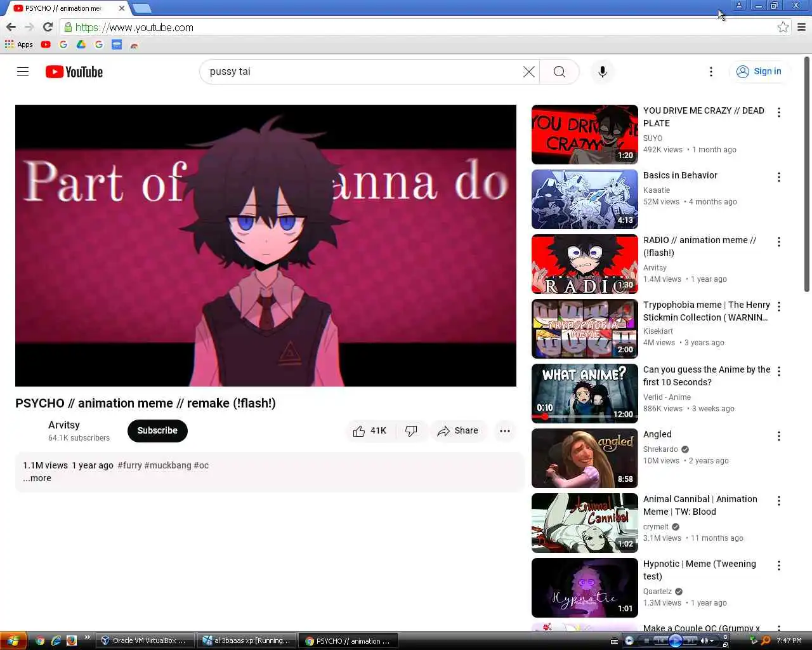The height and width of the screenshot is (650, 812).
Task: Go back using the browser back arrow
Action: tap(11, 27)
